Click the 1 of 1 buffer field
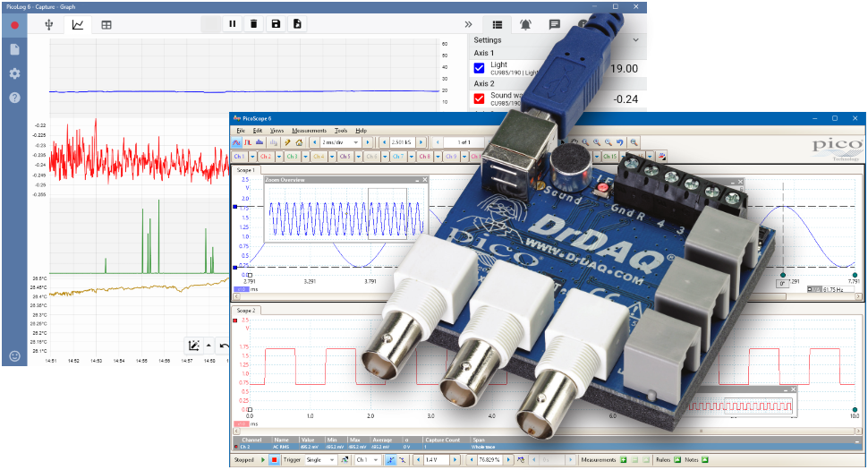 pos(464,142)
